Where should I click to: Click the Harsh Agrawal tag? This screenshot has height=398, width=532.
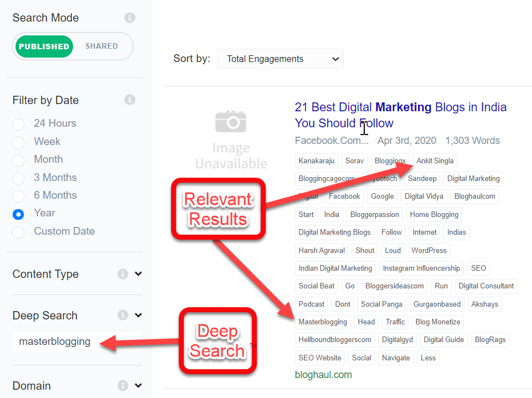322,250
